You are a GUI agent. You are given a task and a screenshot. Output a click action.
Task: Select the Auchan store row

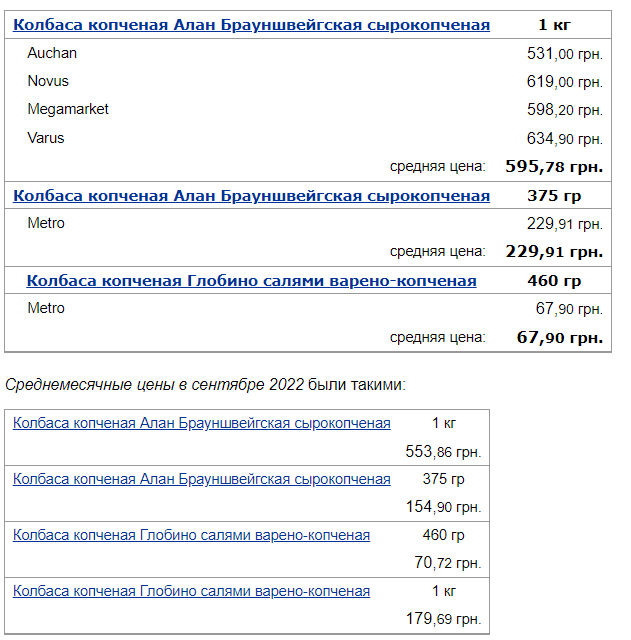[308, 53]
